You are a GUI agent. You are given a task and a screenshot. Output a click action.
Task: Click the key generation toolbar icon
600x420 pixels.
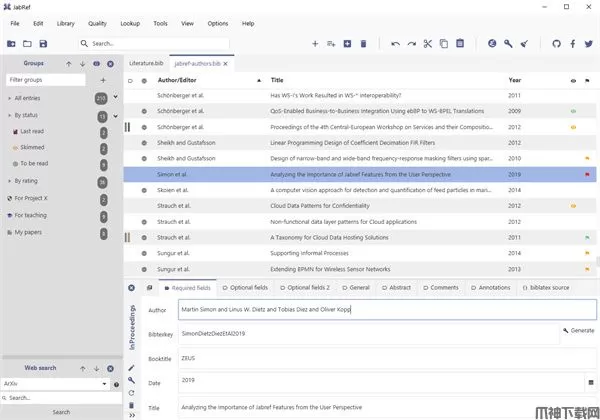pyautogui.click(x=508, y=43)
